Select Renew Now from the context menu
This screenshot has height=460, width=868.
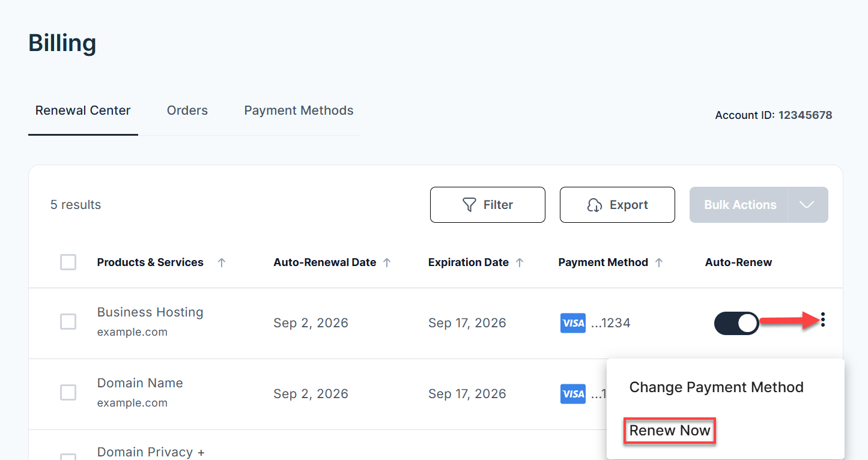[x=669, y=431]
